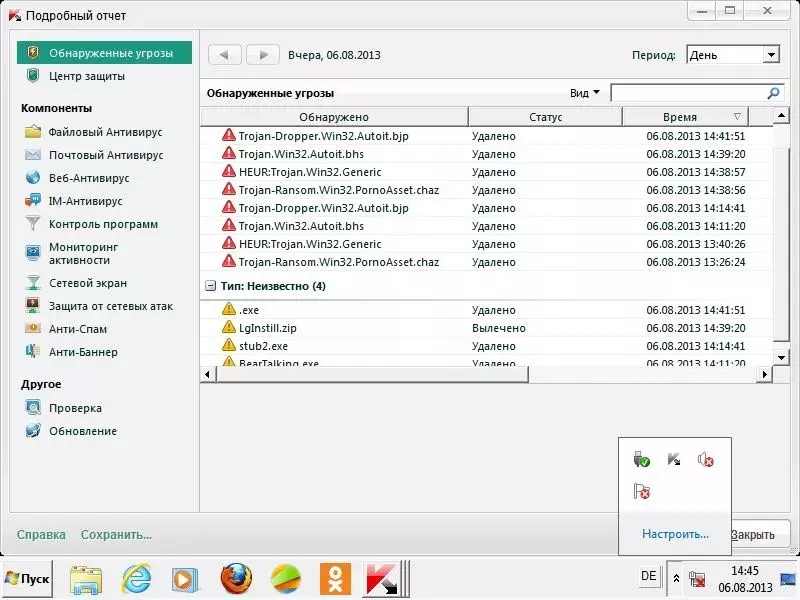
Task: Switch to Центр защиты section
Action: coord(87,76)
